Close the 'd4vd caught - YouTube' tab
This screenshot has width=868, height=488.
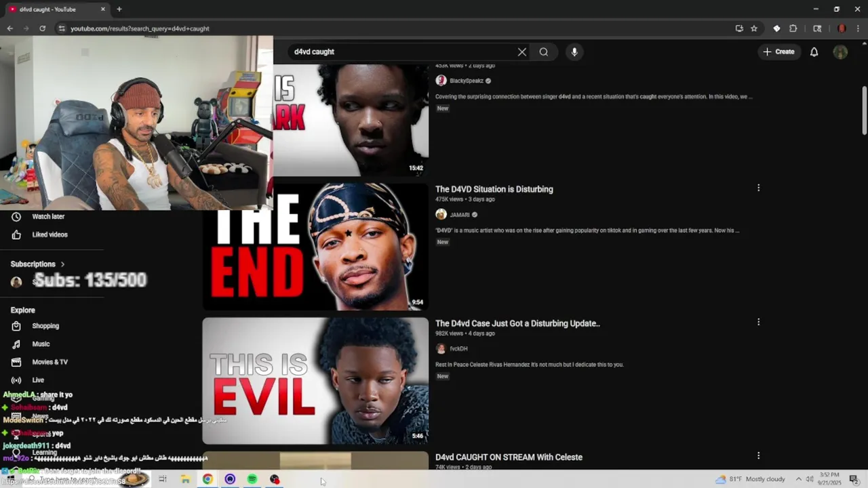pos(103,9)
